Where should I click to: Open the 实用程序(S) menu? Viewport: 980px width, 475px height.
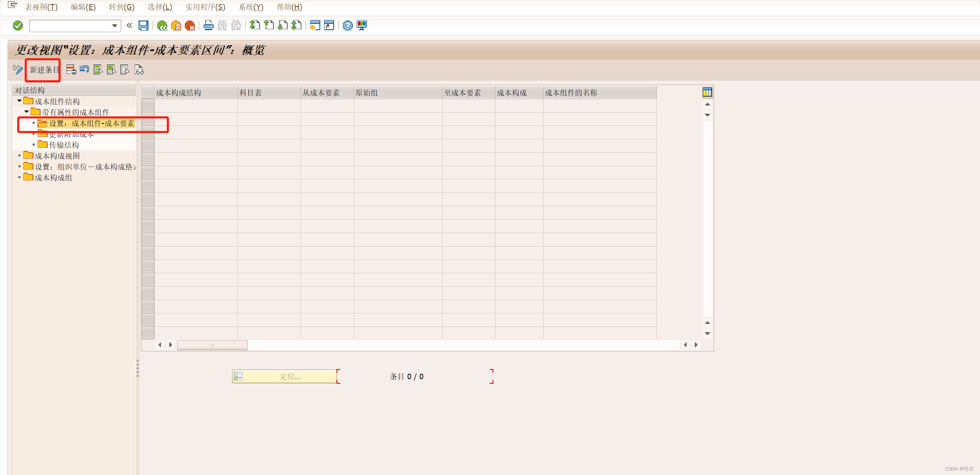(x=205, y=7)
